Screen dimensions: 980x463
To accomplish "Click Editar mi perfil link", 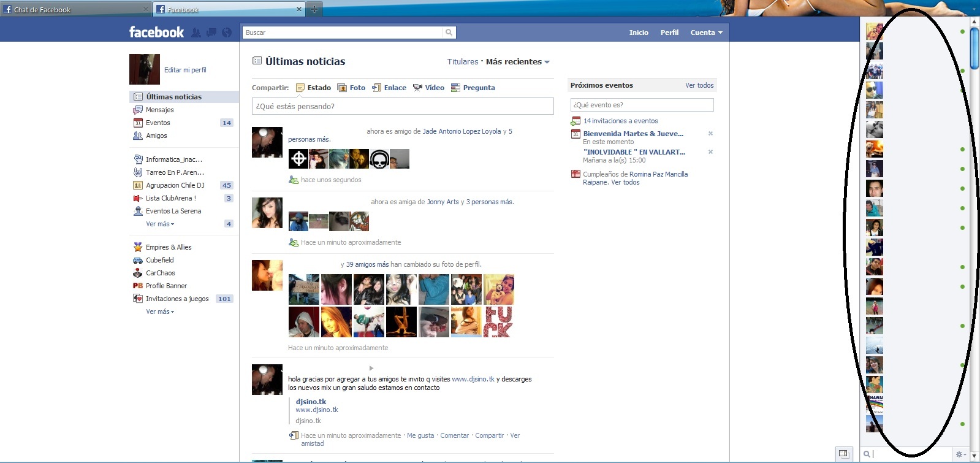I will click(185, 70).
